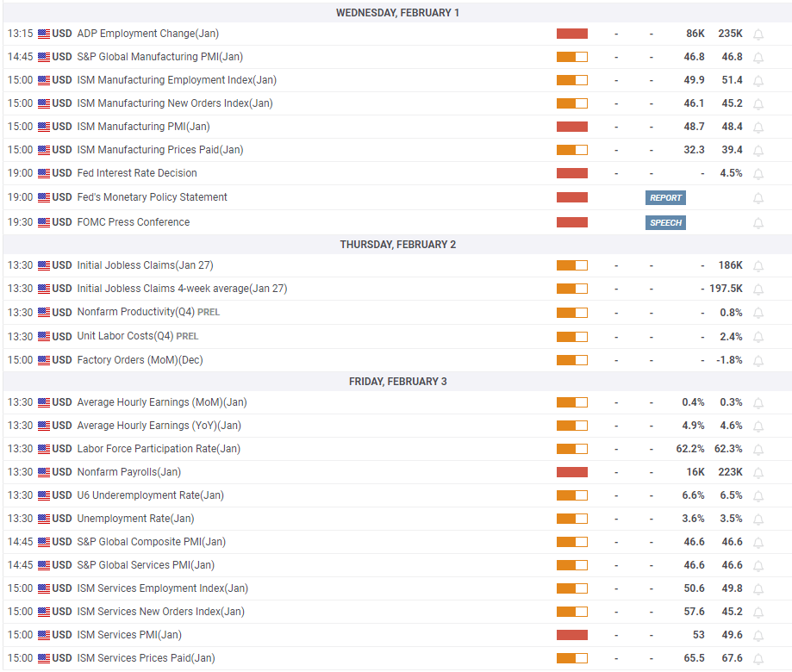Click bell icon for ISM Services New Orders
Image resolution: width=792 pixels, height=672 pixels.
click(x=758, y=612)
